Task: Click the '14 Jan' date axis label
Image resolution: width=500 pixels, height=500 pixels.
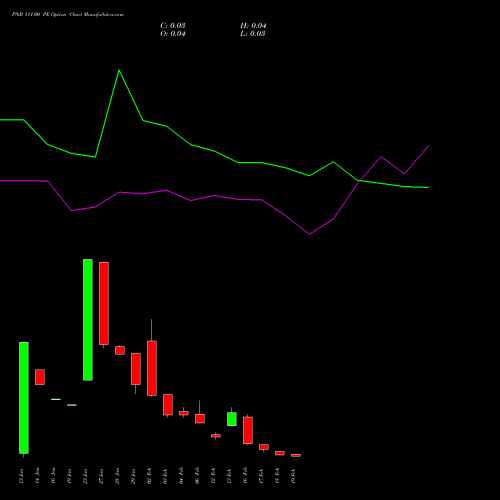Action: 38,476
